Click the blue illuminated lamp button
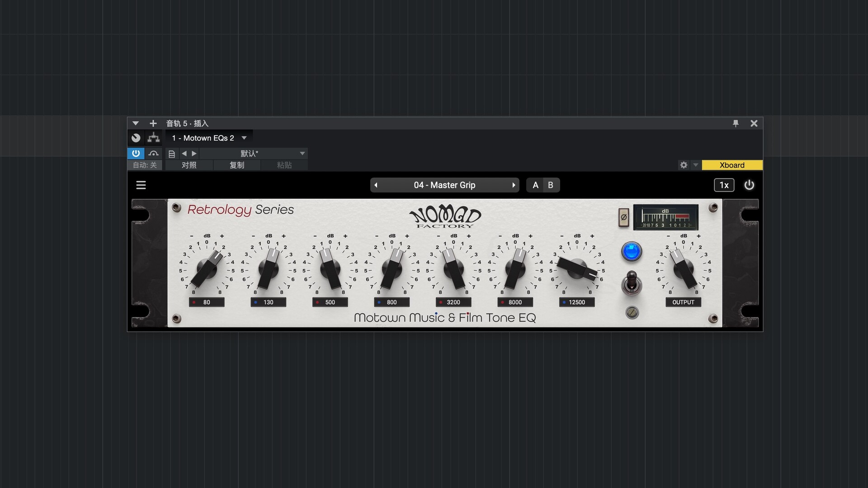 [632, 251]
